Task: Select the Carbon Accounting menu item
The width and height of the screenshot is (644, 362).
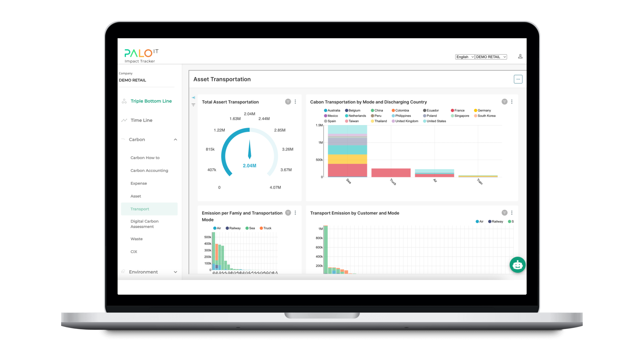Action: pyautogui.click(x=149, y=170)
